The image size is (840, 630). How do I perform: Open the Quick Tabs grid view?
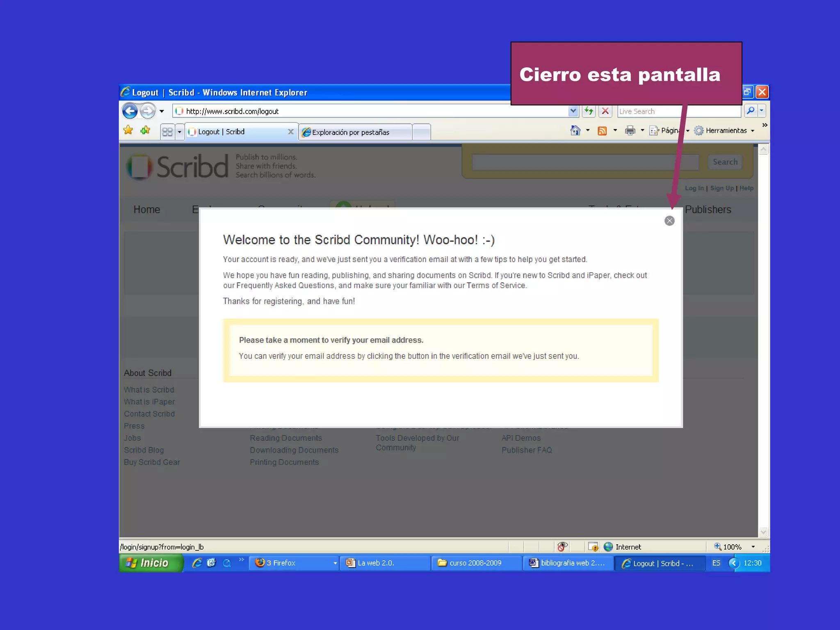(x=167, y=132)
